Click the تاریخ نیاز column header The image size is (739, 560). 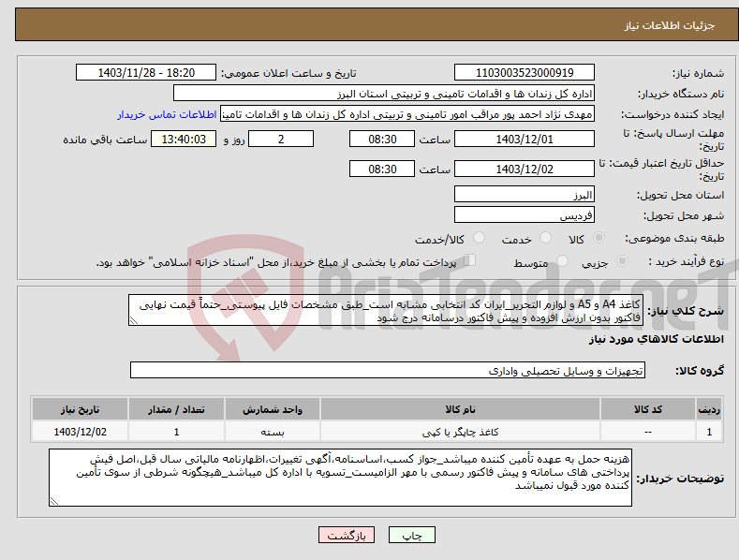point(81,409)
